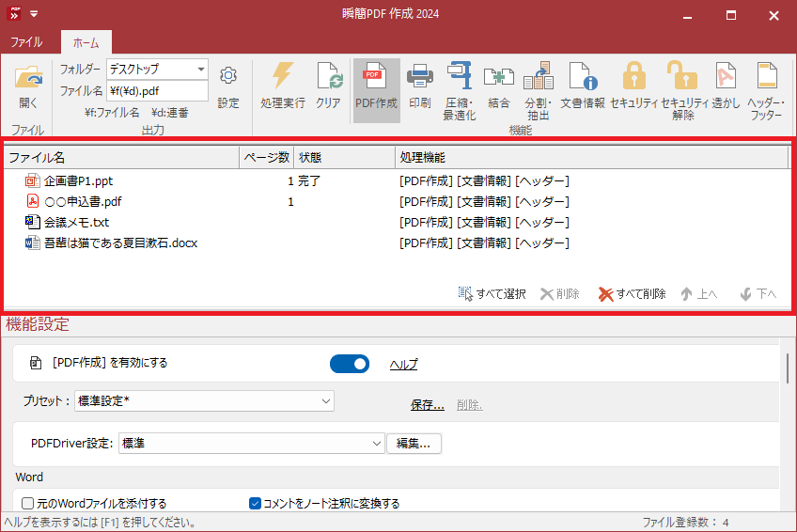Open the output settings gear icon
Image resolution: width=797 pixels, height=532 pixels.
[228, 76]
